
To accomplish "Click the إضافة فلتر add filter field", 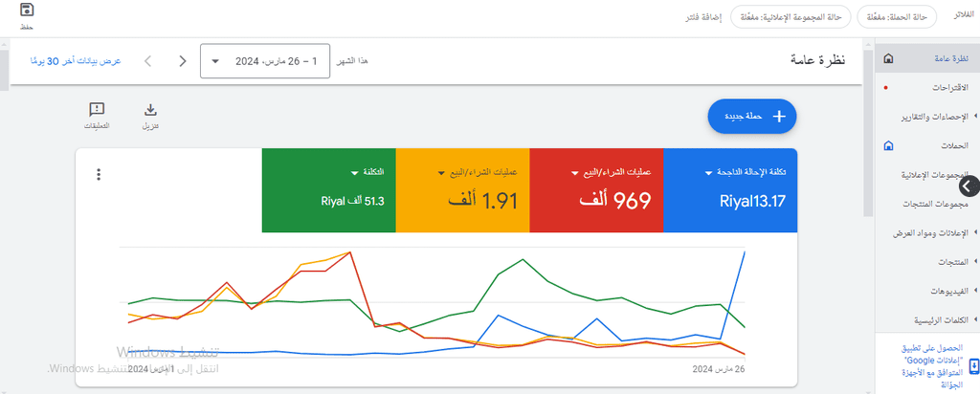I will (x=703, y=17).
